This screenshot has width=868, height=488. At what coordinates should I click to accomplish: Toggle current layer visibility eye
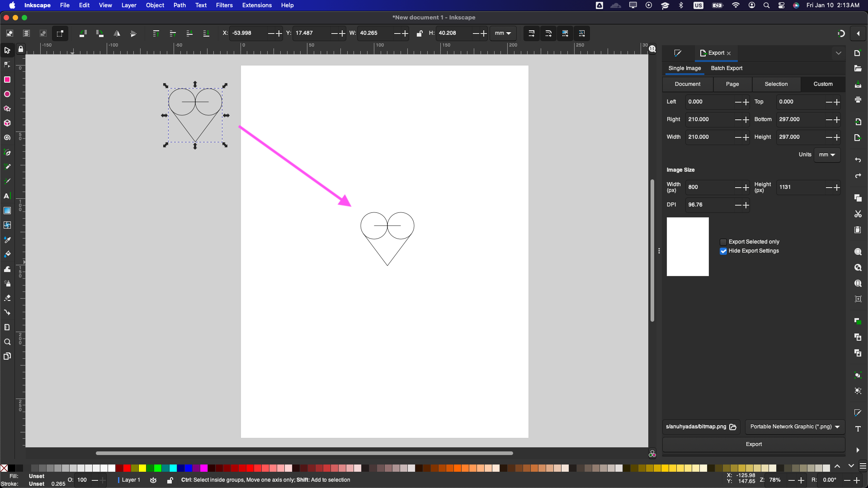(x=153, y=480)
